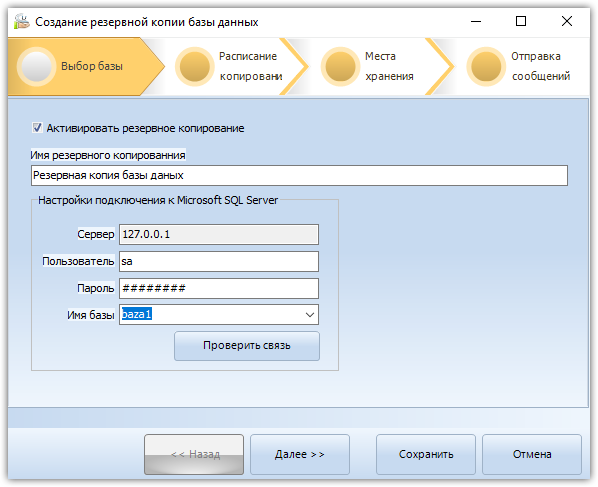
Task: Click the circle icon of Места хранения step
Action: click(x=340, y=66)
